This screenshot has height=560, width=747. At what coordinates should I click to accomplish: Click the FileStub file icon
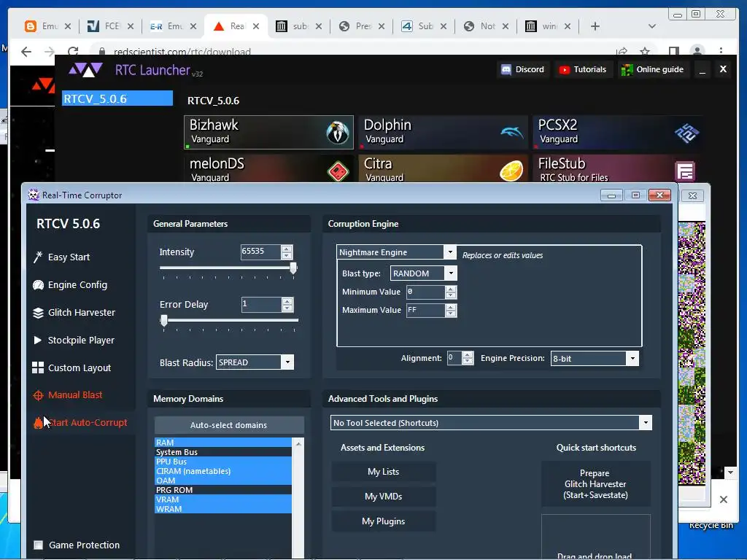tap(685, 171)
